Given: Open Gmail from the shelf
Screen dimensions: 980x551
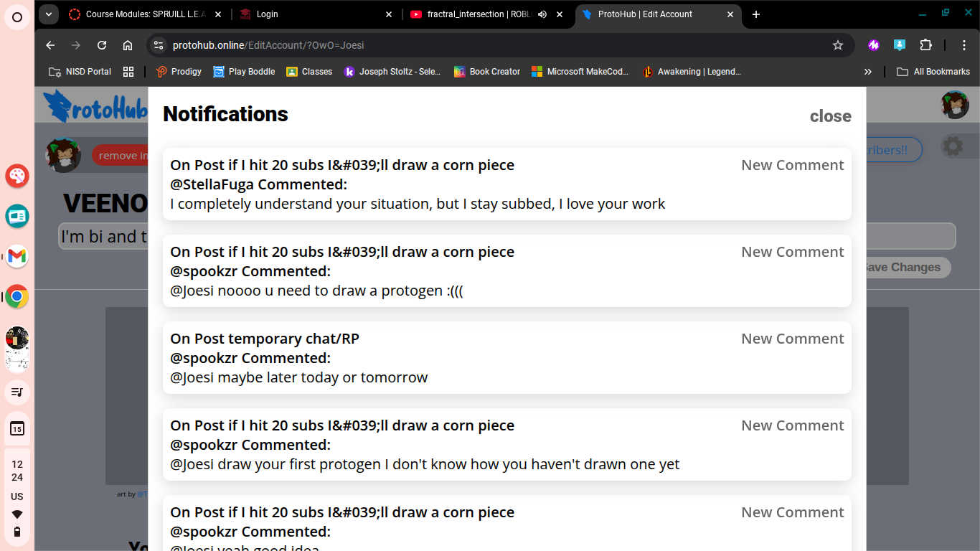Looking at the screenshot, I should 17,256.
